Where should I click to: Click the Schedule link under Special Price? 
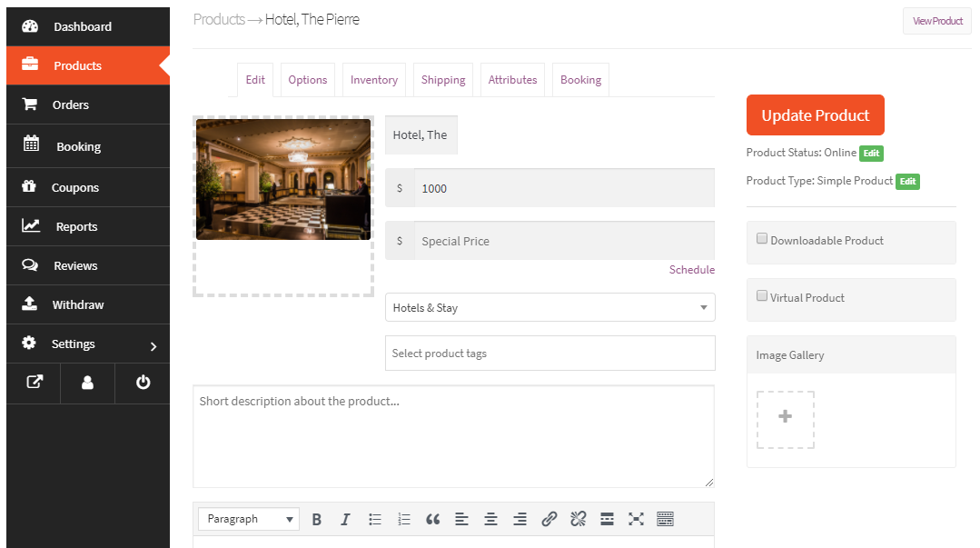tap(691, 270)
